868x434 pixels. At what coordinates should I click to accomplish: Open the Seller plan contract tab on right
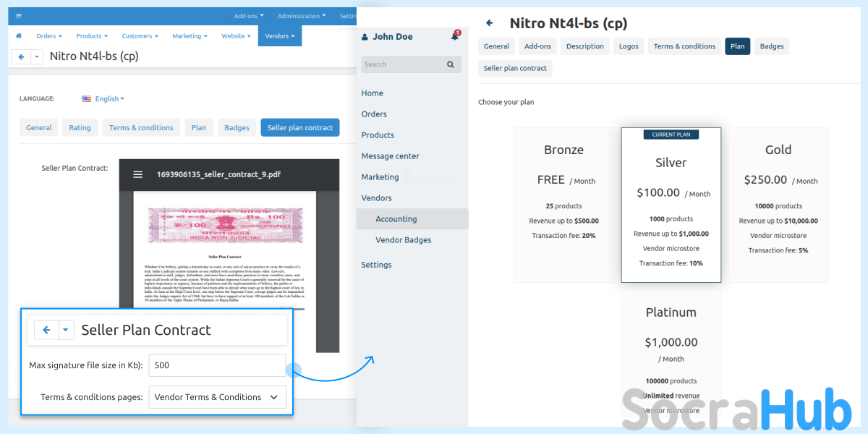[515, 68]
